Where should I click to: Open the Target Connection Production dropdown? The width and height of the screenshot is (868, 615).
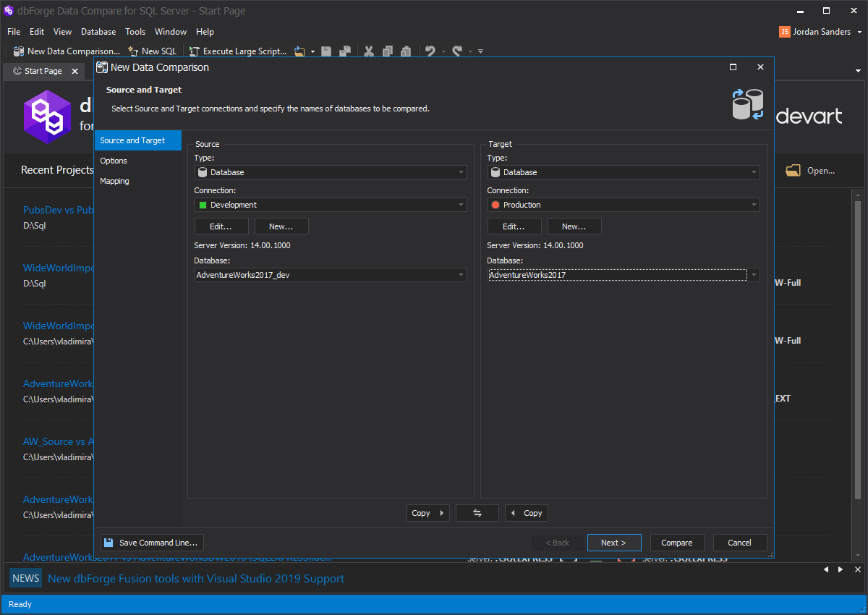point(624,205)
